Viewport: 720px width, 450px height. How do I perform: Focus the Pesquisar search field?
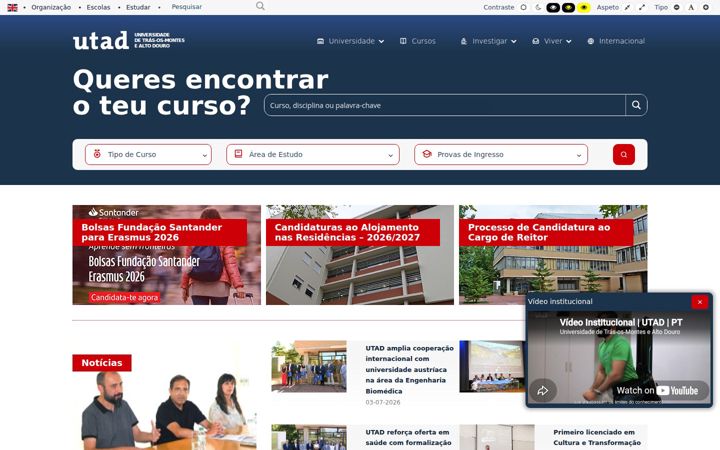click(x=211, y=7)
